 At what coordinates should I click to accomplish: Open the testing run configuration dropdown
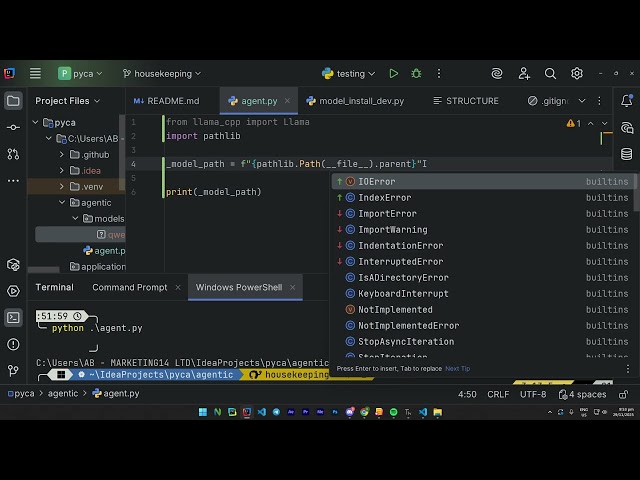348,73
